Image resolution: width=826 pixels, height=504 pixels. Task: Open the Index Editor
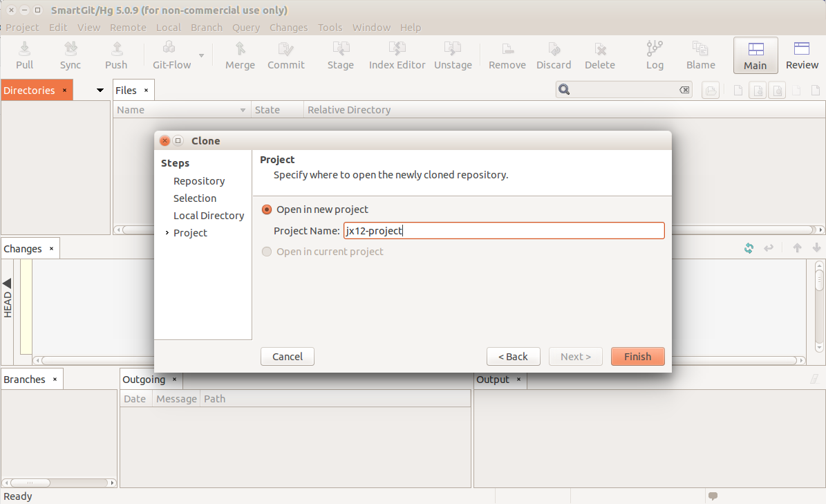pyautogui.click(x=397, y=55)
